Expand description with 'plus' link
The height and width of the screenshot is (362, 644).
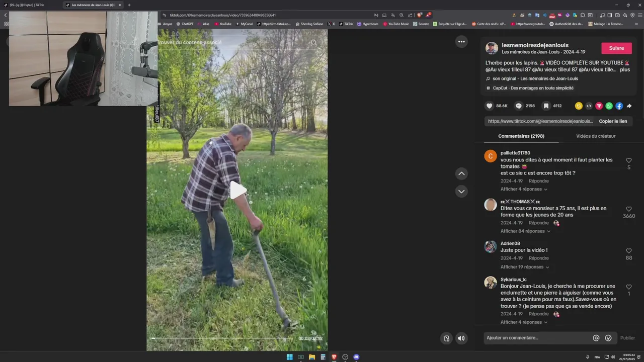point(625,69)
